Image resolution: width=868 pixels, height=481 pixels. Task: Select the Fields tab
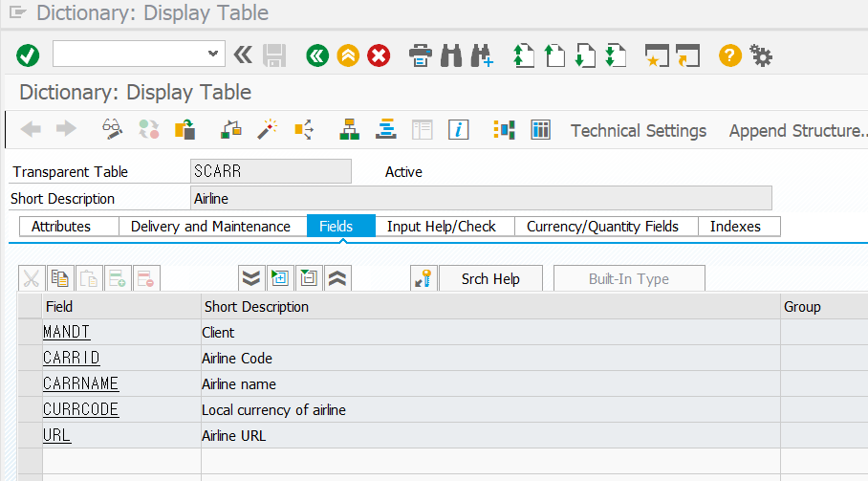[341, 227]
